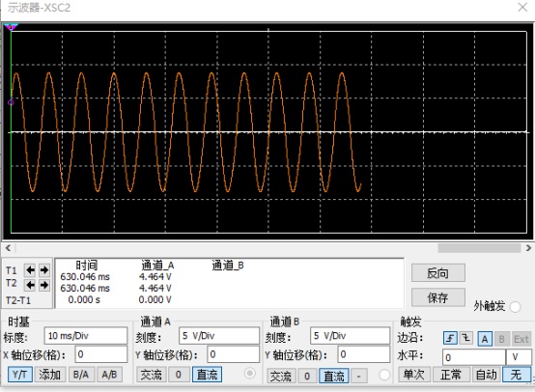Toggle Channel A color radio circle
This screenshot has height=392, width=535.
pos(250,374)
